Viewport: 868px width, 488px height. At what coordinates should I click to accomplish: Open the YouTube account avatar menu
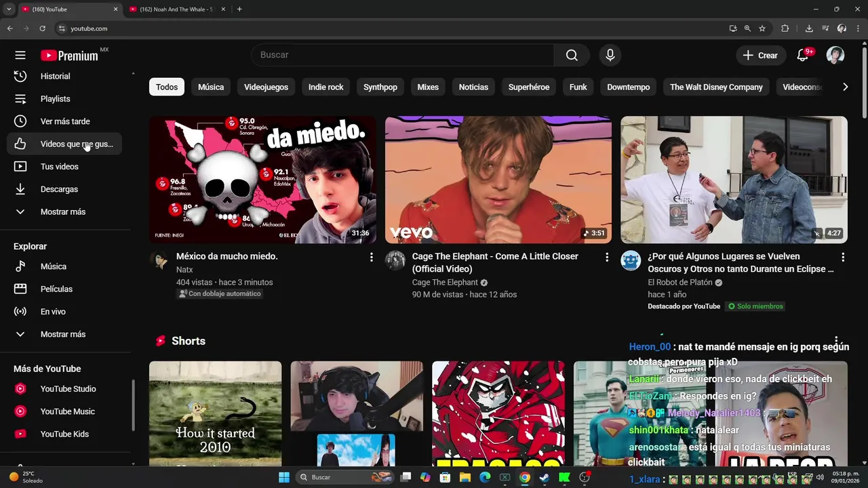click(835, 56)
